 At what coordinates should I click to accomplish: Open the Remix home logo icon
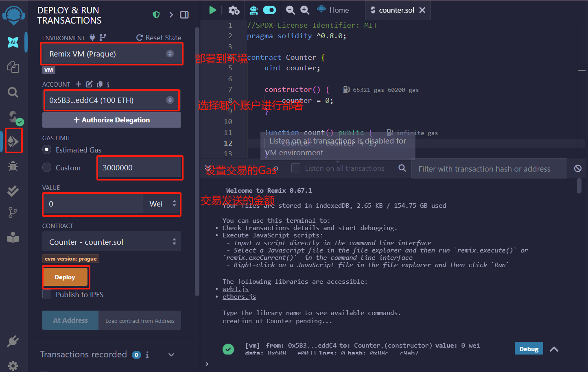[13, 15]
